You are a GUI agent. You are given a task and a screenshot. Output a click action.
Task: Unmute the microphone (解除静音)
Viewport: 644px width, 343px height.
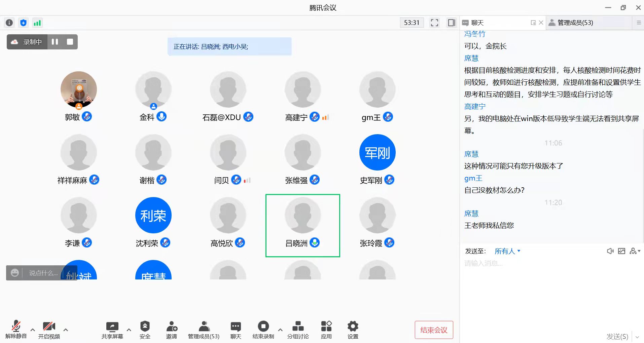tap(16, 330)
